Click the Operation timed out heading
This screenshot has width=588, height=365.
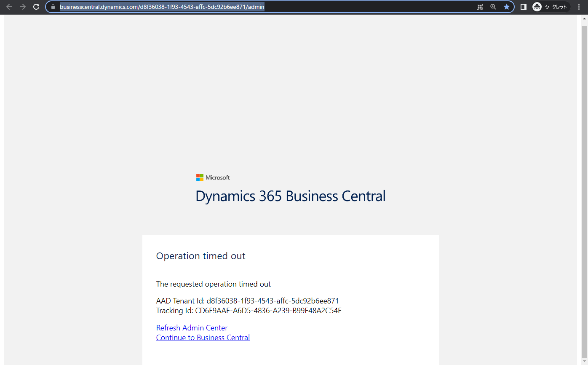(200, 256)
